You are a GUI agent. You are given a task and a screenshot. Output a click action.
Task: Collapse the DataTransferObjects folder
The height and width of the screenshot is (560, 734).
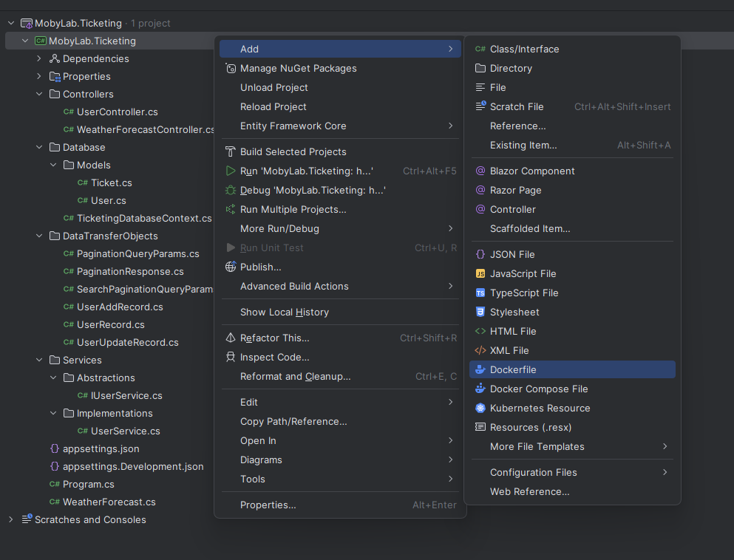pyautogui.click(x=39, y=236)
